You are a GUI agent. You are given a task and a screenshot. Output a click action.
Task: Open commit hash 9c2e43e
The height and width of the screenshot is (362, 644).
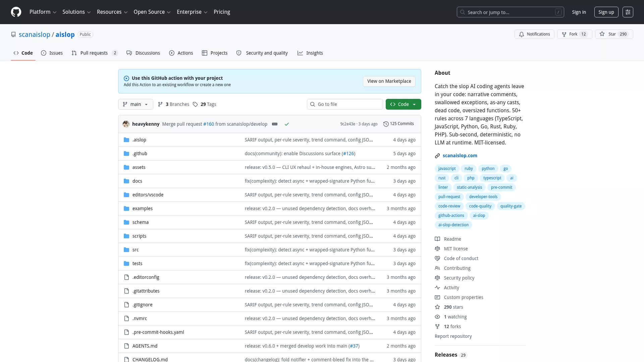pyautogui.click(x=347, y=124)
